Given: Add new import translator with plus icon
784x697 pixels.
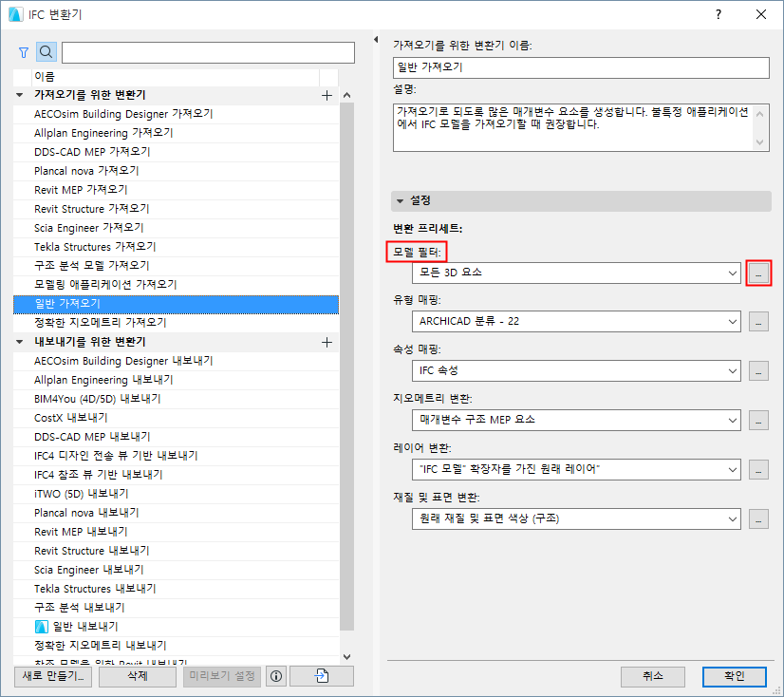Looking at the screenshot, I should [327, 96].
